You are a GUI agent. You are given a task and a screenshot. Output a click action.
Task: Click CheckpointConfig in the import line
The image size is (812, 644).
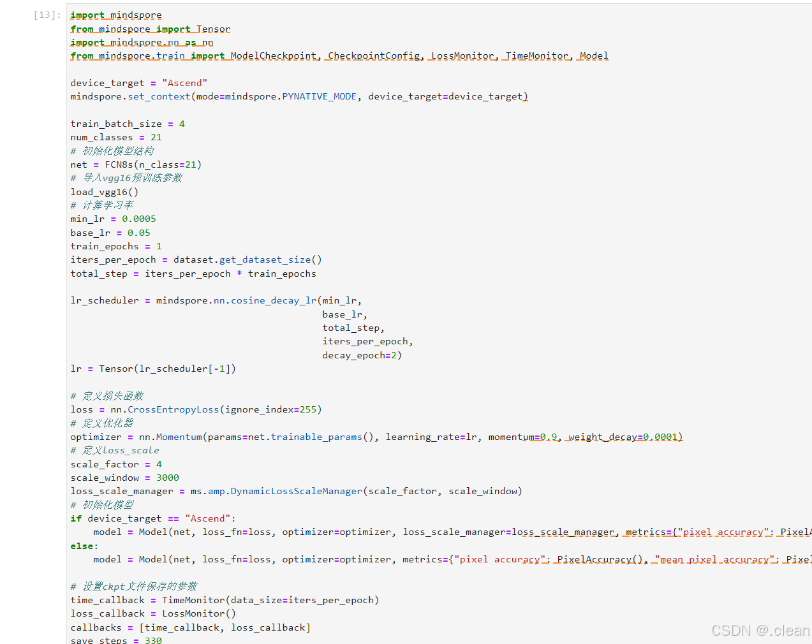(374, 55)
